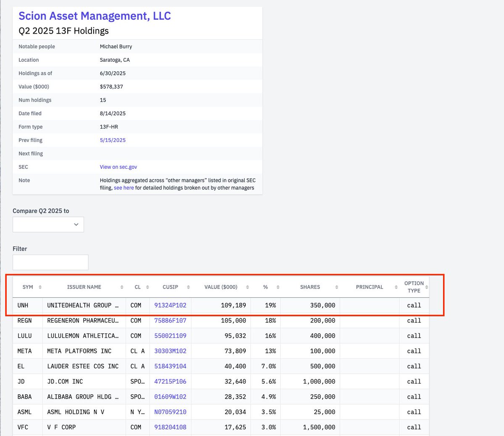Viewport: 504px width, 436px height.
Task: Click LAUDER ESTEE COS INC issuer cell
Action: tap(84, 366)
